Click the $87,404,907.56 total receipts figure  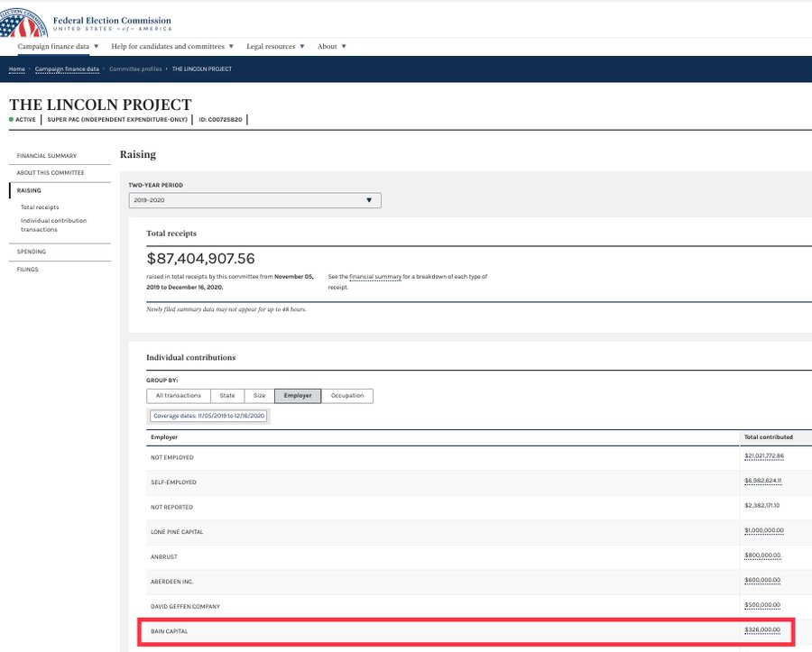click(200, 258)
